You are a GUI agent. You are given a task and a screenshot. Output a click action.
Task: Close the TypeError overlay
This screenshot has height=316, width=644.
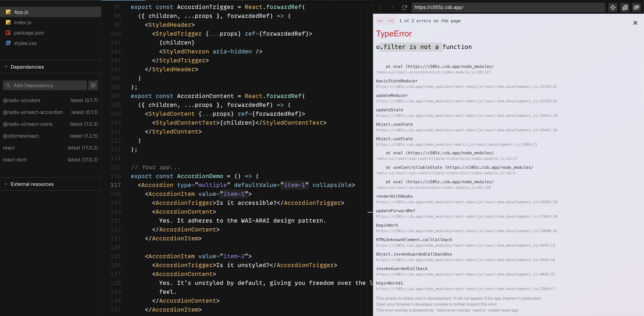[635, 23]
